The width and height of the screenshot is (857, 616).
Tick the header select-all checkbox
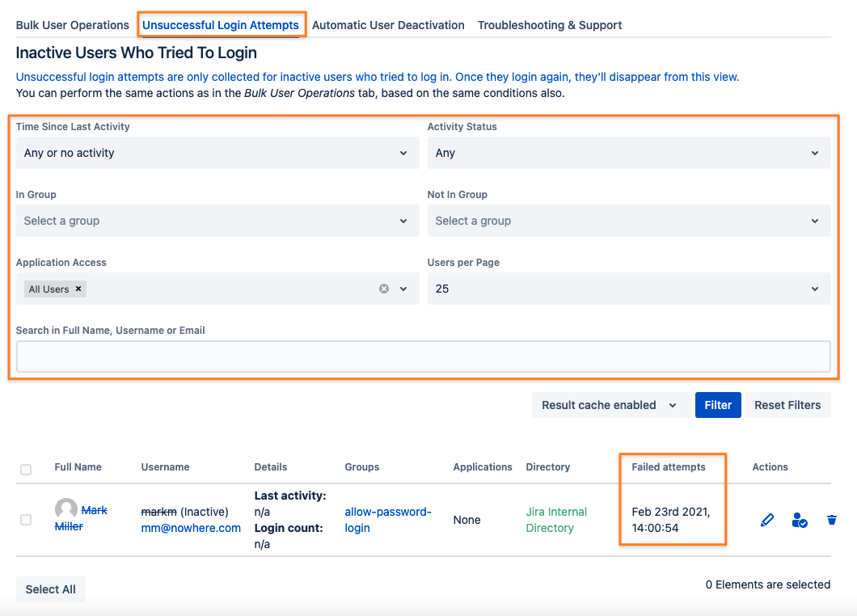(26, 470)
